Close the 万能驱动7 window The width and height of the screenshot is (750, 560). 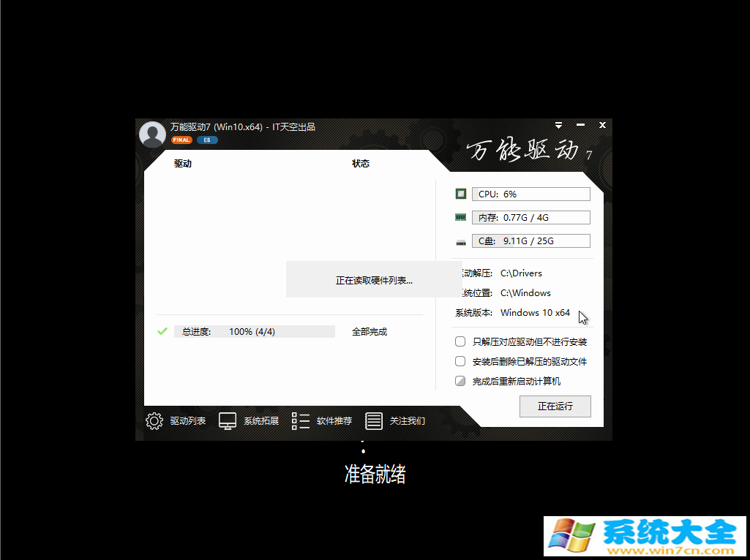pos(602,125)
